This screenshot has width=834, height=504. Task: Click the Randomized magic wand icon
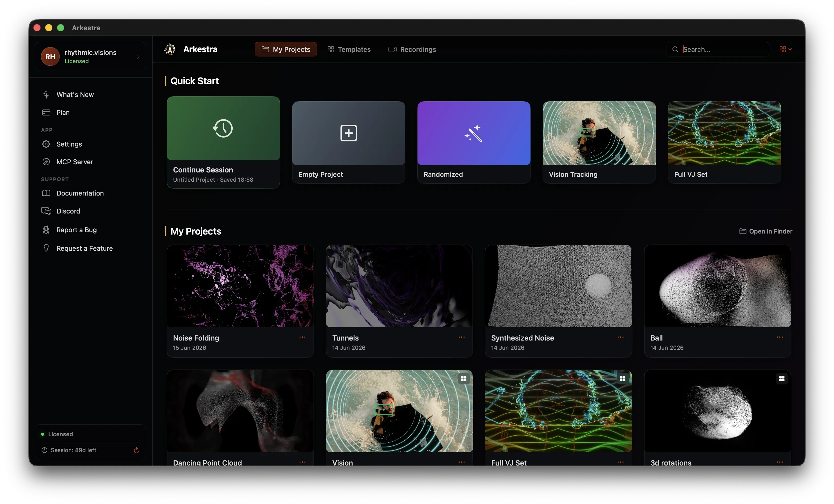(x=473, y=133)
